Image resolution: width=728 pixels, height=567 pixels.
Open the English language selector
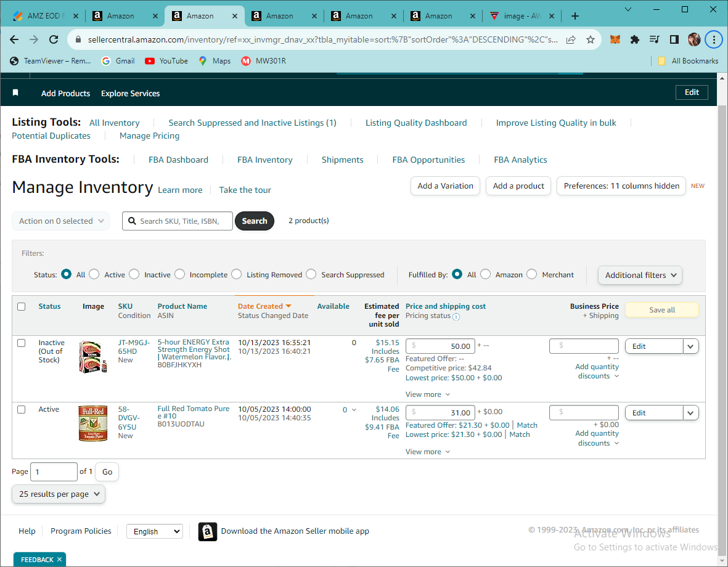(x=155, y=531)
